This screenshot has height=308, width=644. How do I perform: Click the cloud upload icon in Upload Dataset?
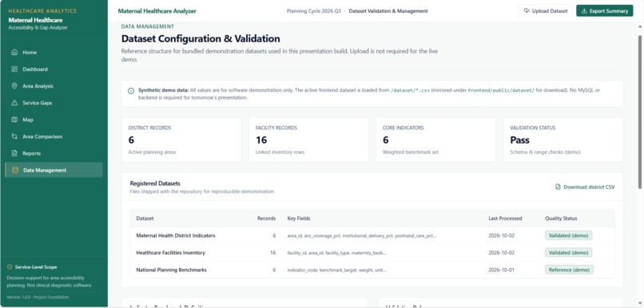(x=527, y=11)
